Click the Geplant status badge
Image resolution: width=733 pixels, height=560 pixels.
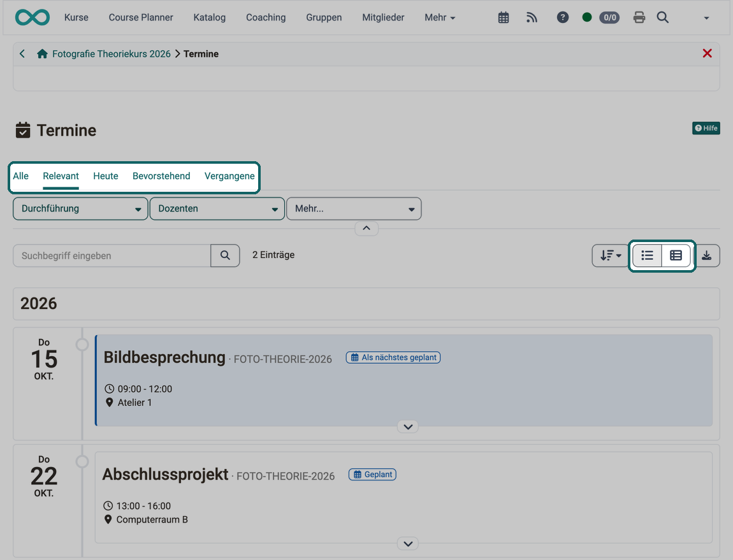373,475
